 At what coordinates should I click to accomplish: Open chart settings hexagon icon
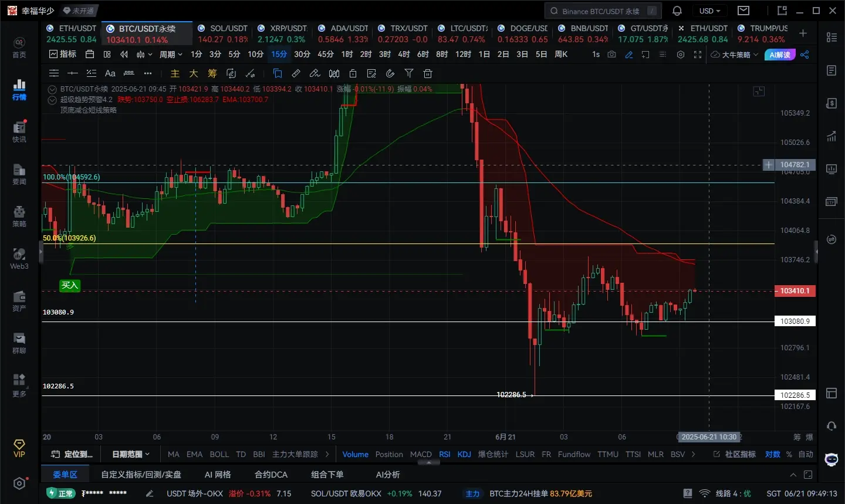pos(681,55)
